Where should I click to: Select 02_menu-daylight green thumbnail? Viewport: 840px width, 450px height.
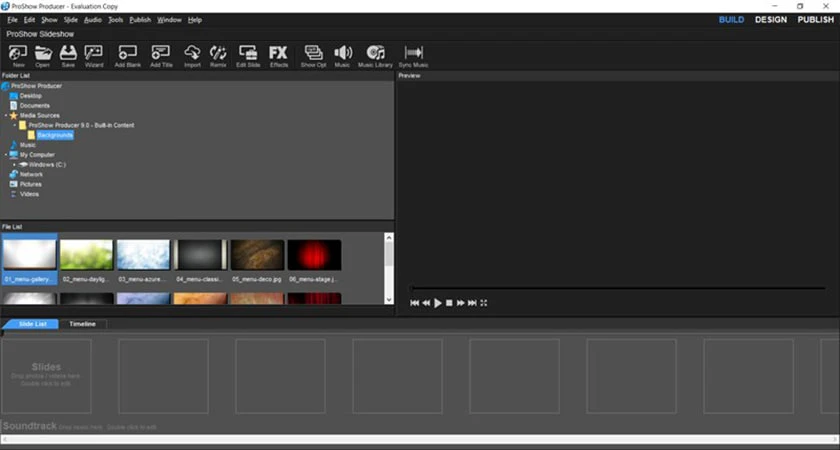point(86,255)
